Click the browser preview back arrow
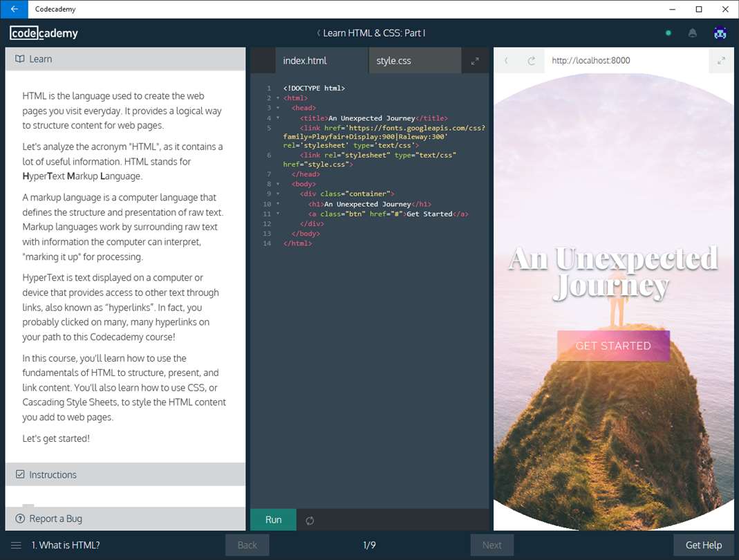Image resolution: width=739 pixels, height=560 pixels. 506,60
